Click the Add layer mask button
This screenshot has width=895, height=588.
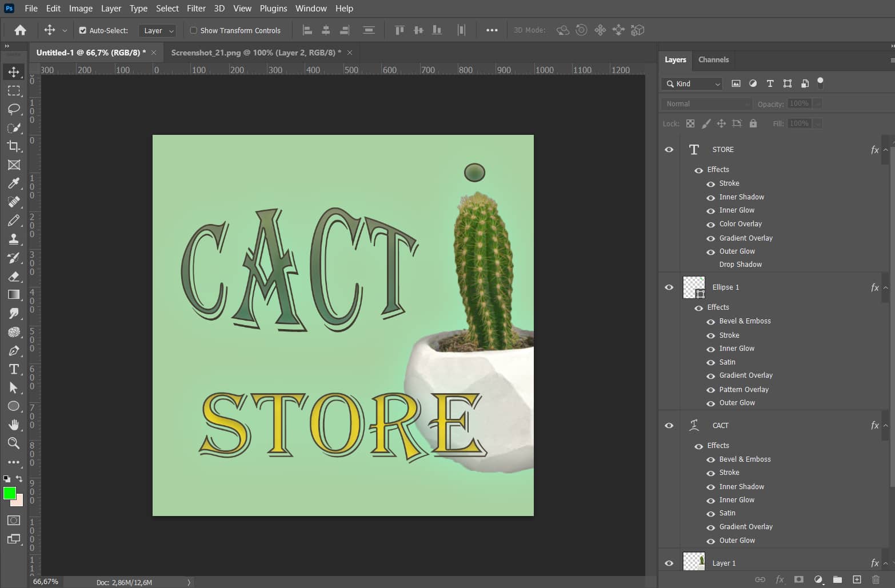(798, 579)
